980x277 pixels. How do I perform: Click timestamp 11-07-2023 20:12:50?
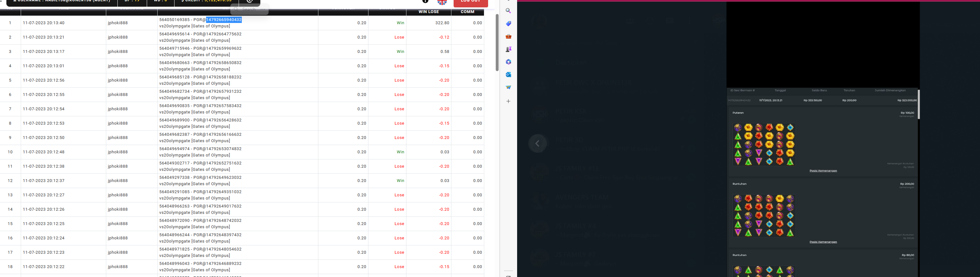(x=43, y=138)
